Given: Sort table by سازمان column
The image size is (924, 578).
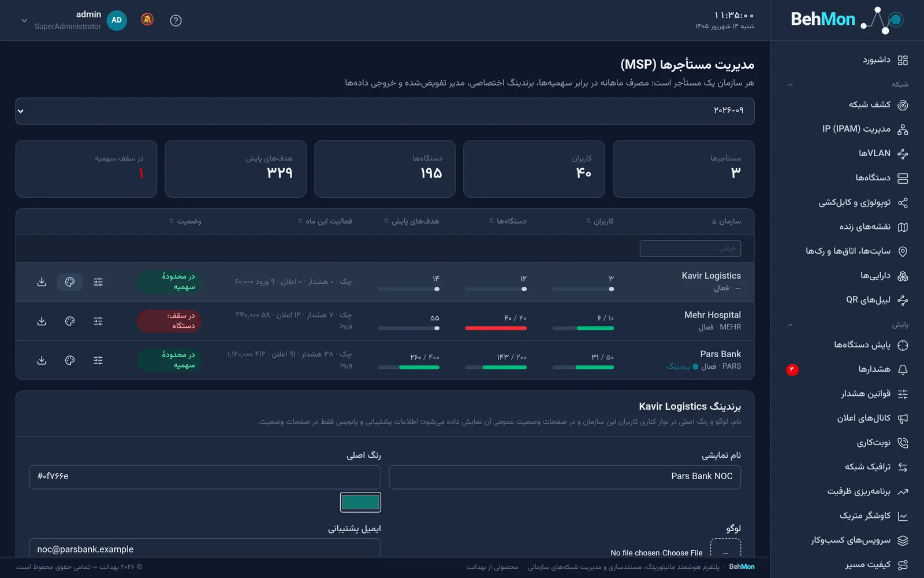Looking at the screenshot, I should pos(726,221).
